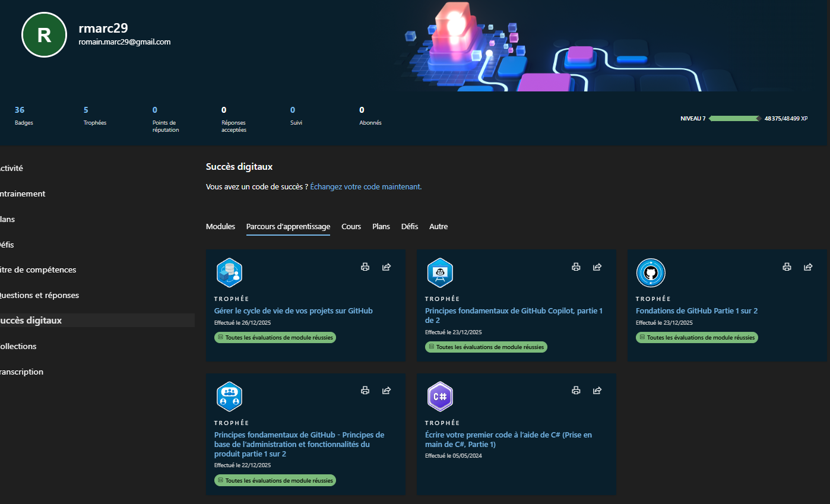Screen dimensions: 830x504
Task: Print the C# premier code trophy
Action: (575, 391)
